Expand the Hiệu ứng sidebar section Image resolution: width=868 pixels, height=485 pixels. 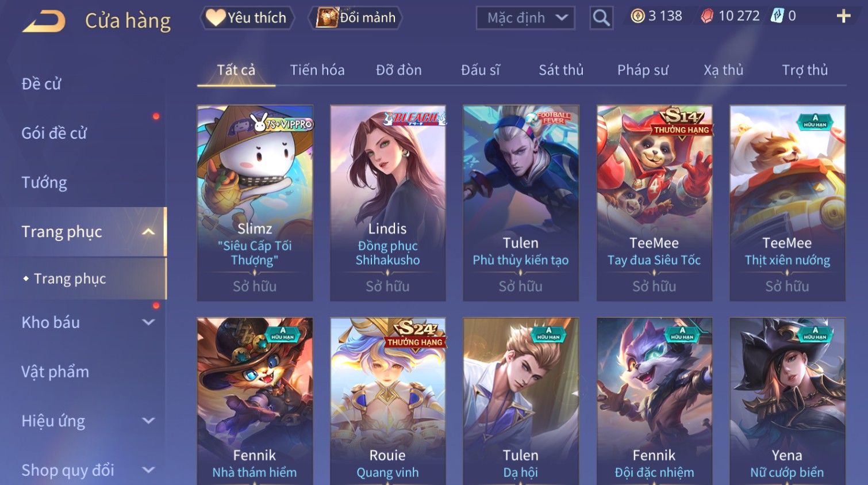tap(148, 421)
